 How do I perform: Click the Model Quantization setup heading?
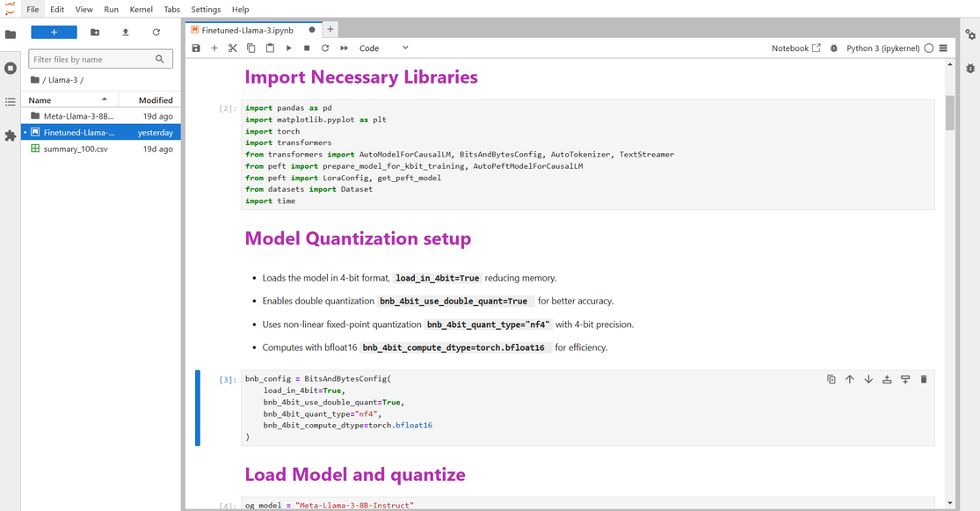358,238
